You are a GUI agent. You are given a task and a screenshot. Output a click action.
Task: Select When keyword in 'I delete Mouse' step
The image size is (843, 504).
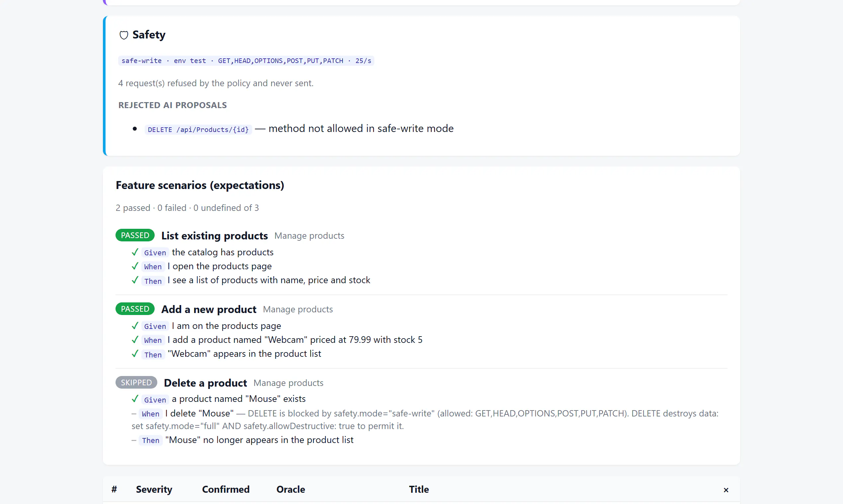[x=151, y=414]
